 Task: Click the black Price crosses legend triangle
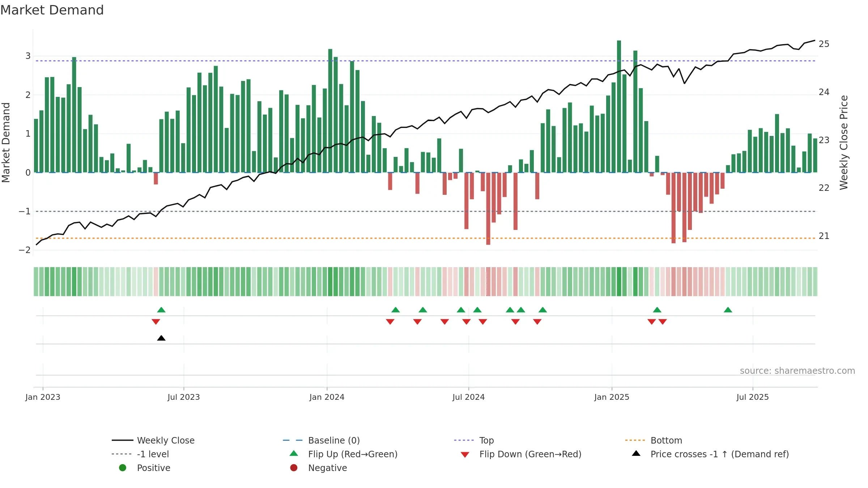[x=636, y=453]
